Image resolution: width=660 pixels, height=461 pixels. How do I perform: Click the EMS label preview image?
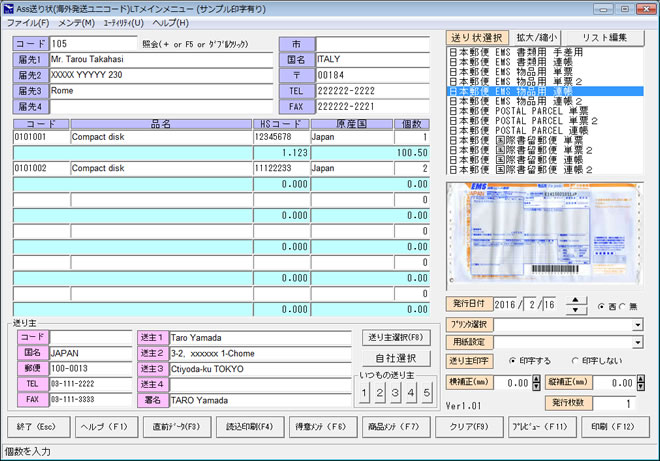[543, 234]
